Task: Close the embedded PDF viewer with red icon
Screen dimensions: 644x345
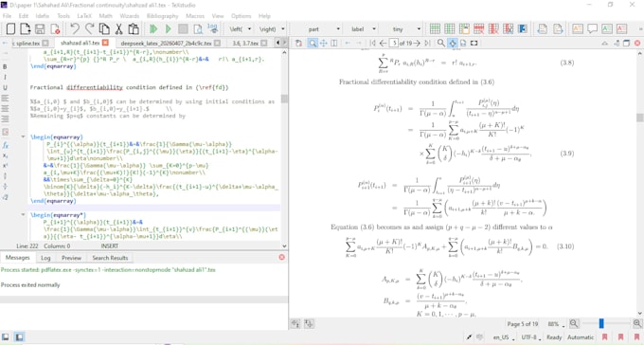Action: pyautogui.click(x=637, y=43)
